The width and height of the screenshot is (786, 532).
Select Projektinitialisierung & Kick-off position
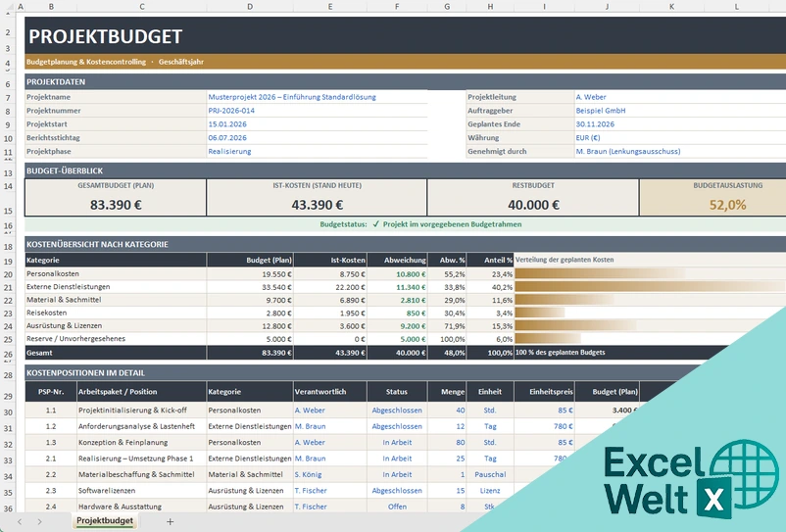[x=141, y=411]
